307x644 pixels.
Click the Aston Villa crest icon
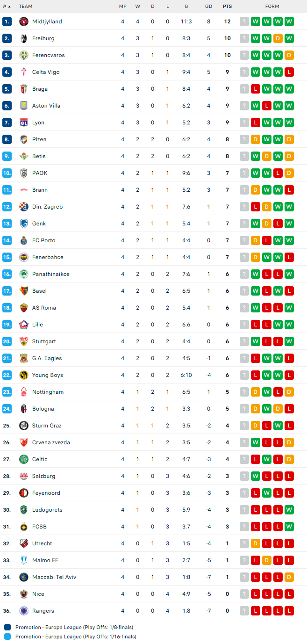pos(23,106)
